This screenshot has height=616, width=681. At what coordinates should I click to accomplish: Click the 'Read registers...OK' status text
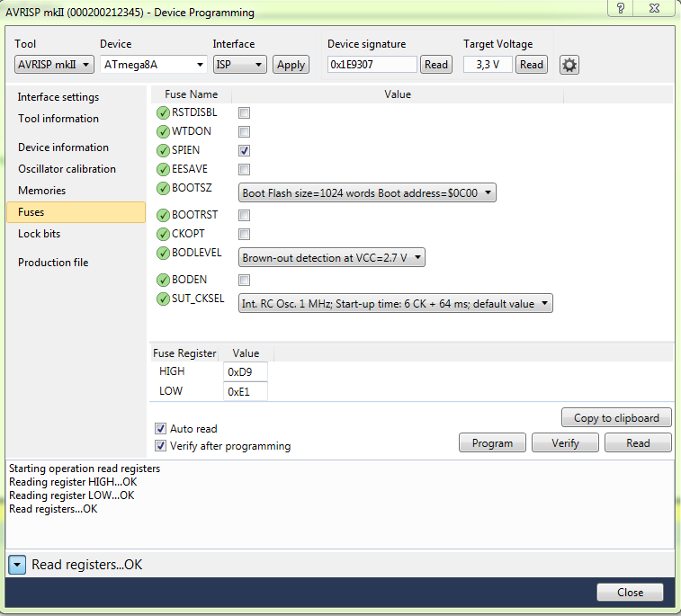click(x=87, y=565)
